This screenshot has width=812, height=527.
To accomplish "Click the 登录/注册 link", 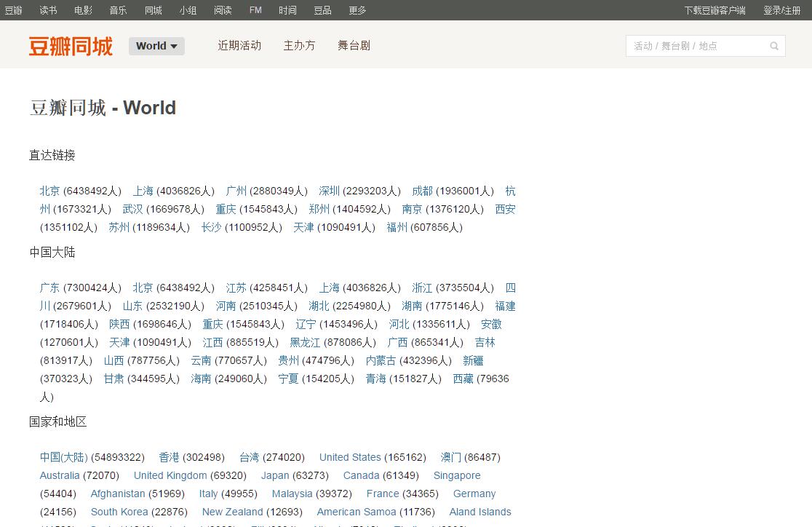I will [x=781, y=10].
